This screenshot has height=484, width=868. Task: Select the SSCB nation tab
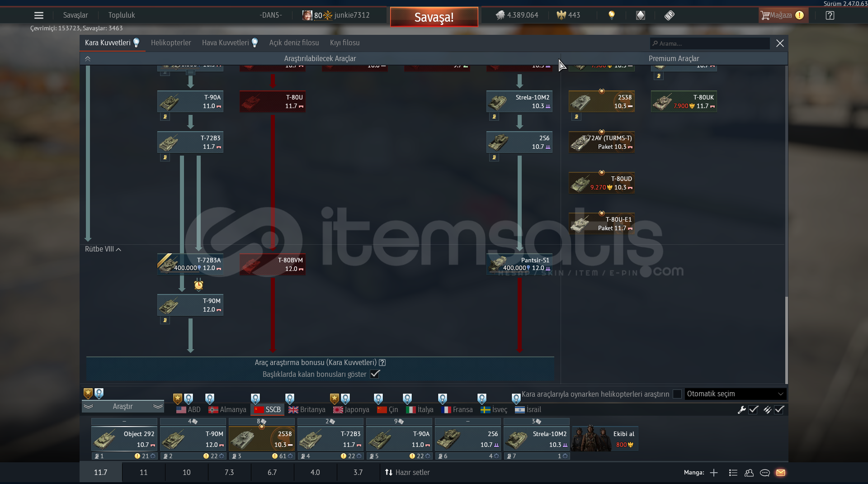point(268,409)
